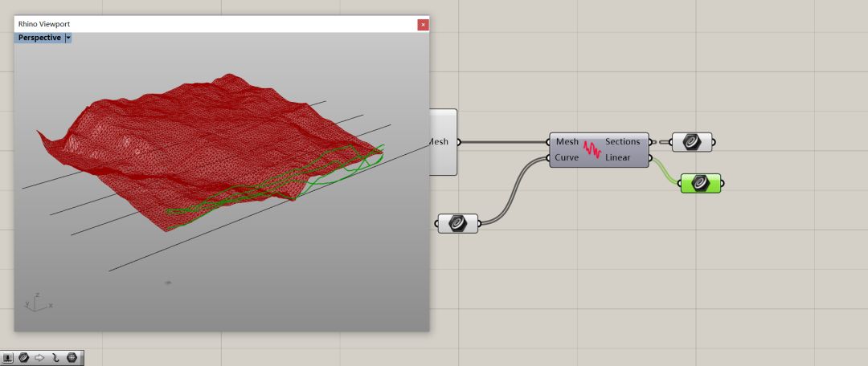Close the Rhino Viewport window
This screenshot has width=868, height=366.
click(x=423, y=24)
